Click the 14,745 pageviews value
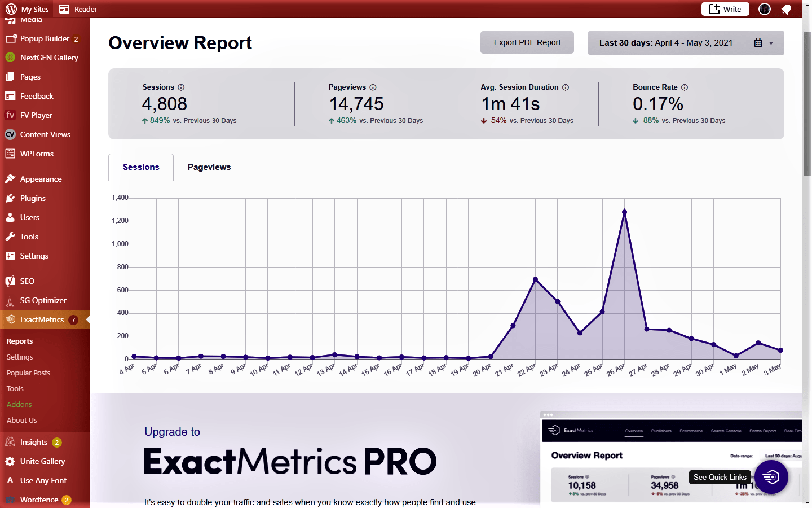The width and height of the screenshot is (812, 508). [x=356, y=104]
